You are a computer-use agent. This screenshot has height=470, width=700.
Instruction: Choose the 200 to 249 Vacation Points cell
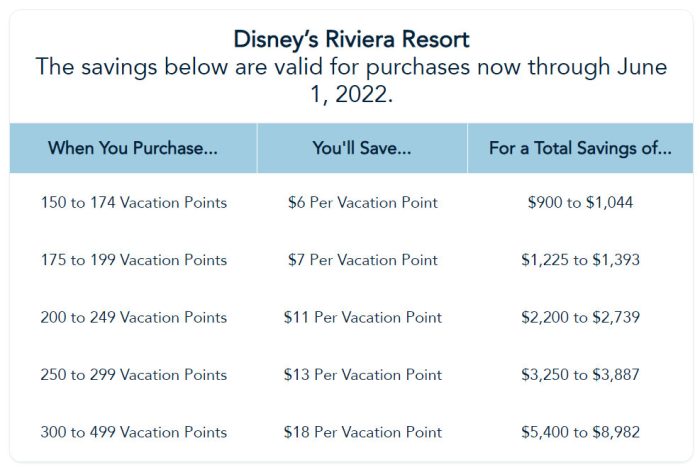pos(133,317)
